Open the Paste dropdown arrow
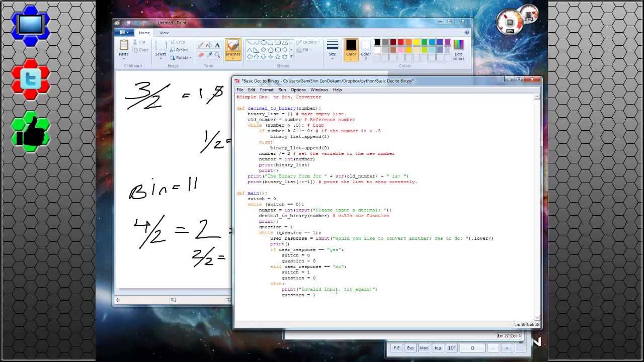644x362 pixels. coord(124,58)
